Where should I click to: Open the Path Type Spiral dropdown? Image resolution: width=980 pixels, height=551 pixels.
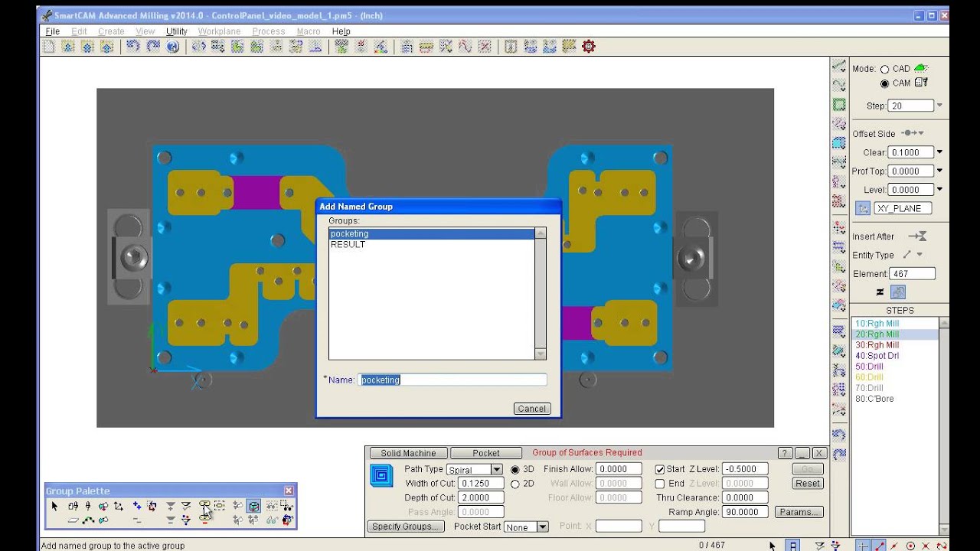(497, 469)
